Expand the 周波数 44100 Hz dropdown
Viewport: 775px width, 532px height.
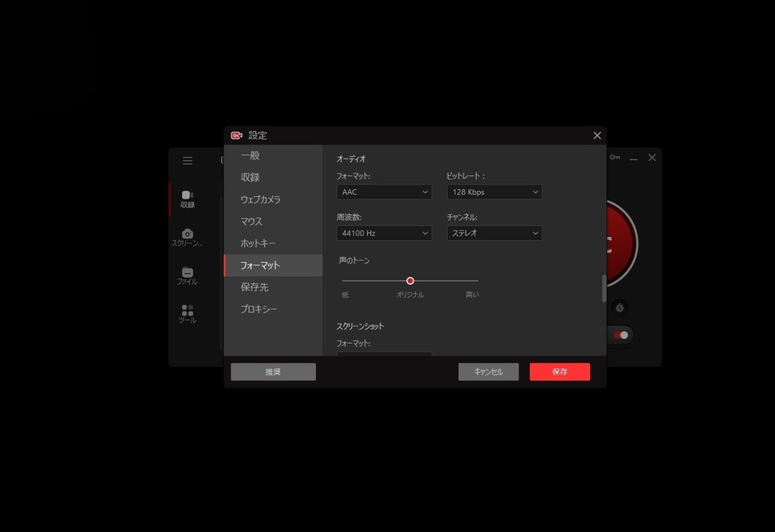click(384, 233)
